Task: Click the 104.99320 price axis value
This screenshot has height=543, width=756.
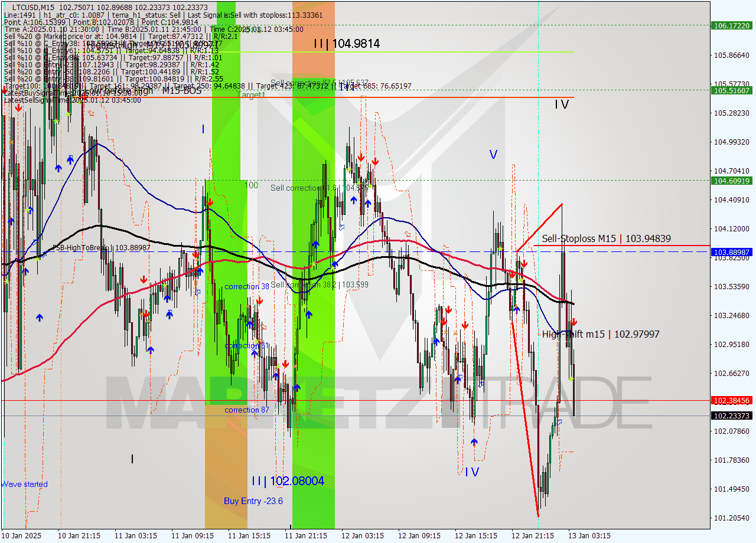Action: click(x=732, y=142)
